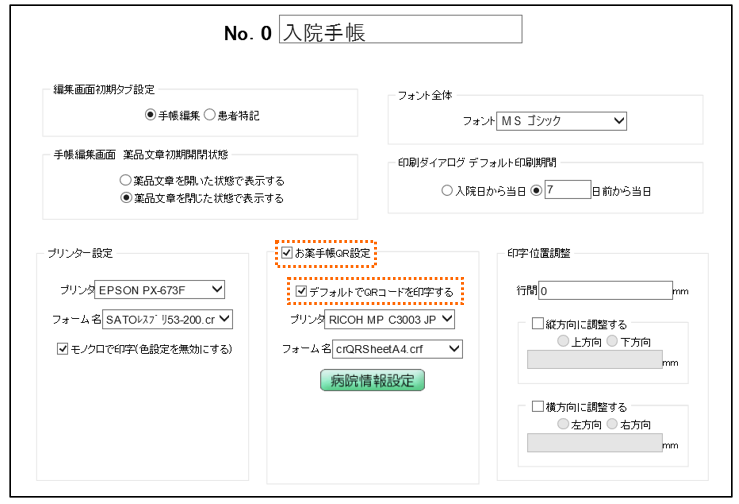739x504 pixels.
Task: Choose 薬品文章を閉じた状態で表示する option
Action: [x=126, y=198]
